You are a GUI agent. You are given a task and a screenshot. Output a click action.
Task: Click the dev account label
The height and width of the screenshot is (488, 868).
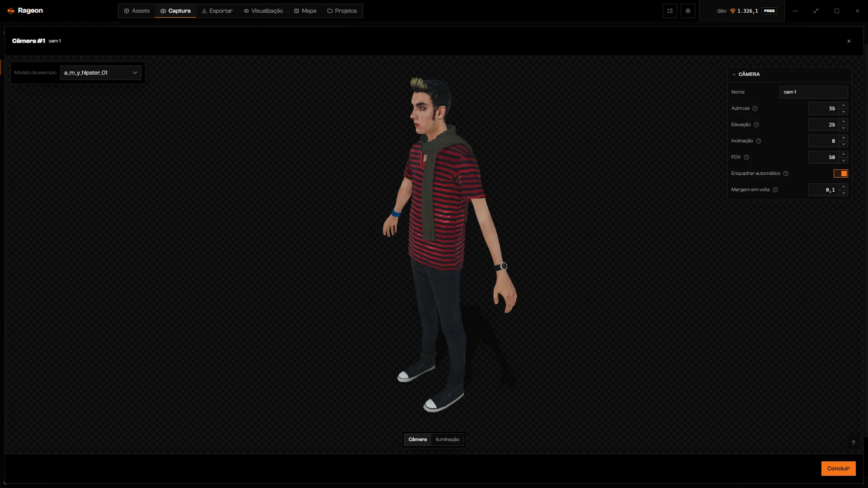pos(722,11)
